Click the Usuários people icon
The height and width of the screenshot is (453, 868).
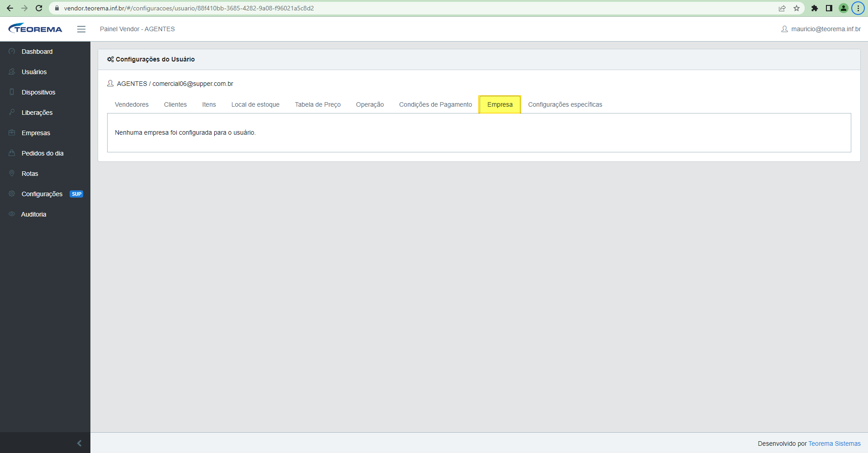(x=12, y=71)
